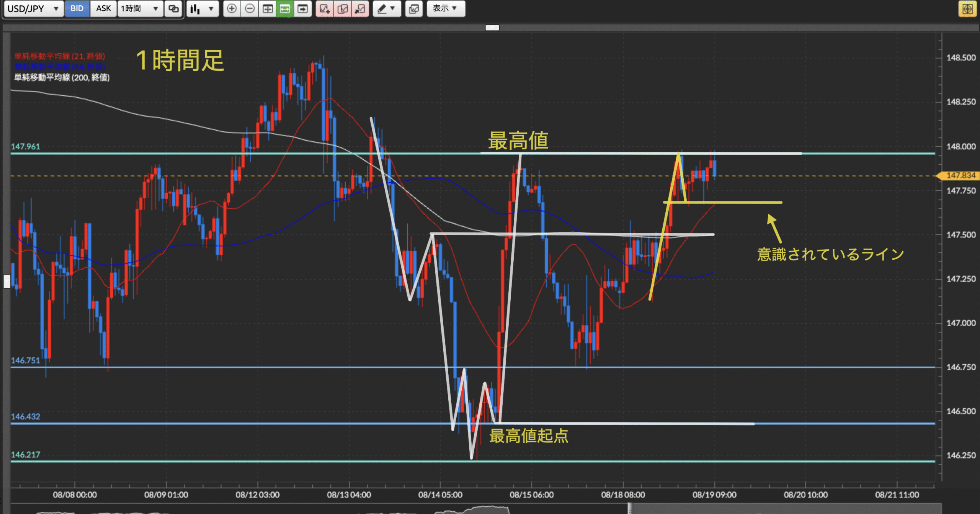The width and height of the screenshot is (980, 514).
Task: Switch to BID price display
Action: tap(77, 8)
